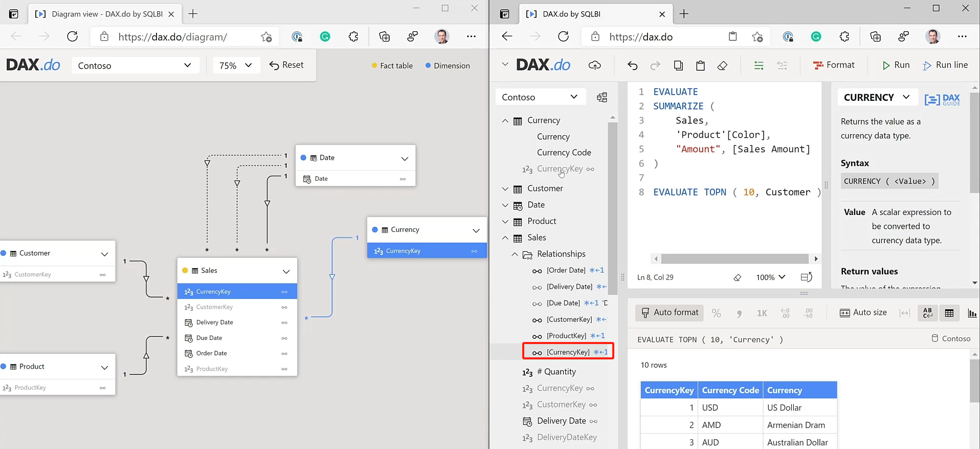Screen dimensions: 980x449
Task: Collapse the Customer table card chevron
Action: tap(104, 254)
